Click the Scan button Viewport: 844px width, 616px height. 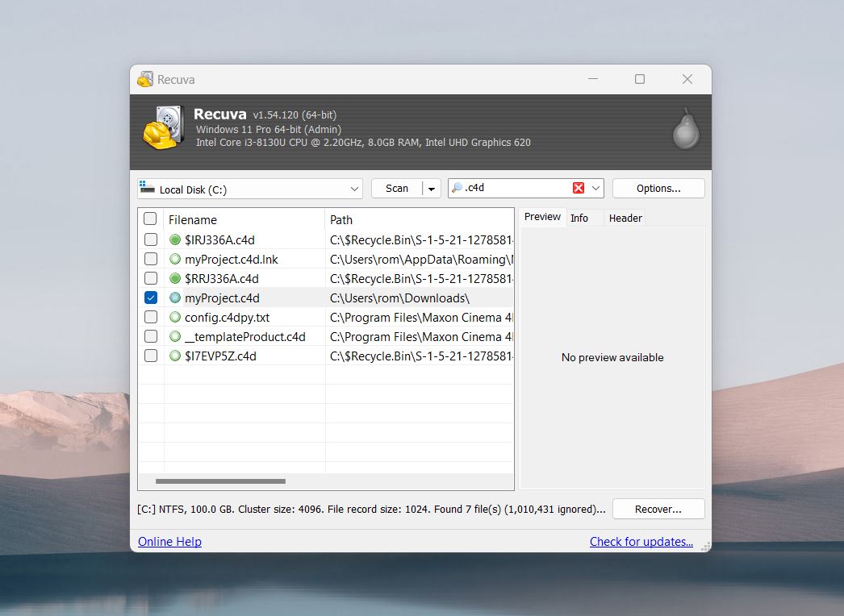click(x=397, y=189)
